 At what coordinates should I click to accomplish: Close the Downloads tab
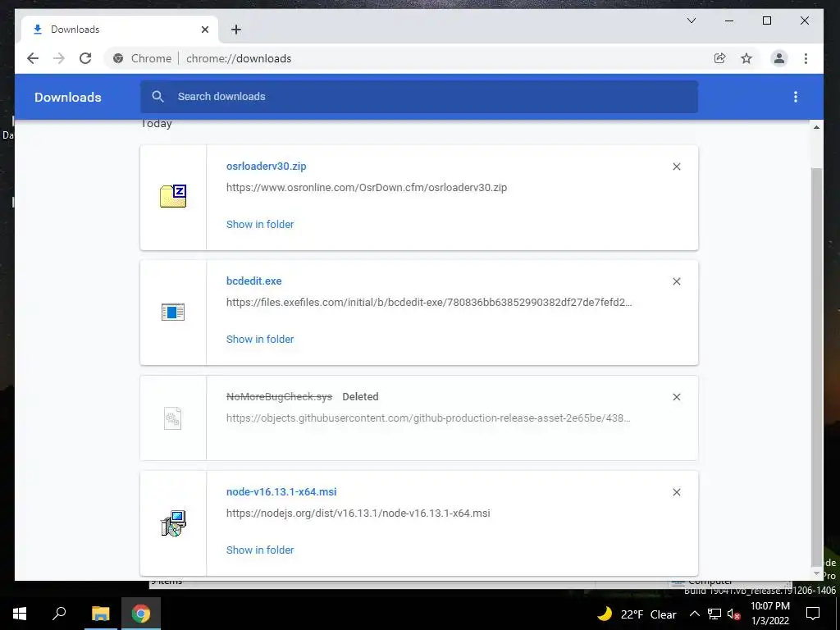pos(204,30)
